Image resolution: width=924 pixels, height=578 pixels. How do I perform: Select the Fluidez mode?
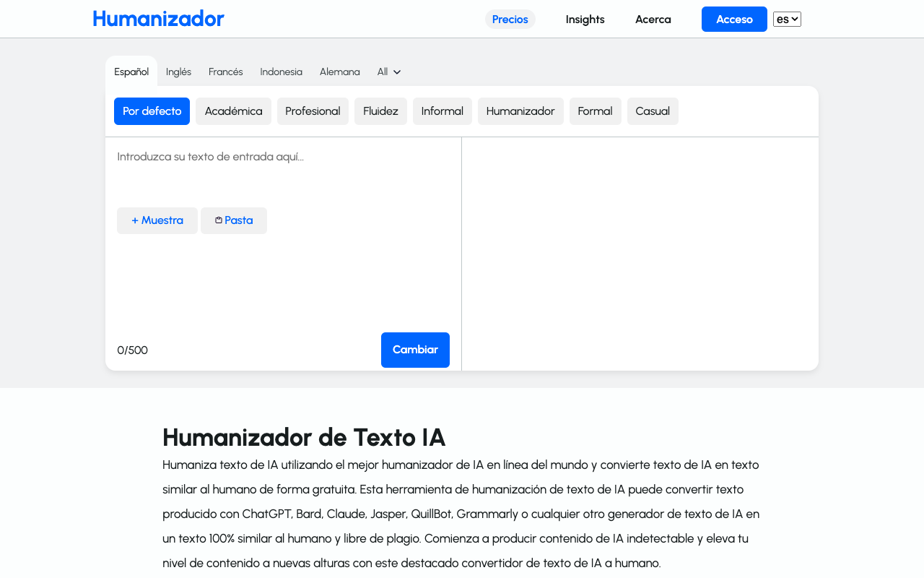pos(380,111)
